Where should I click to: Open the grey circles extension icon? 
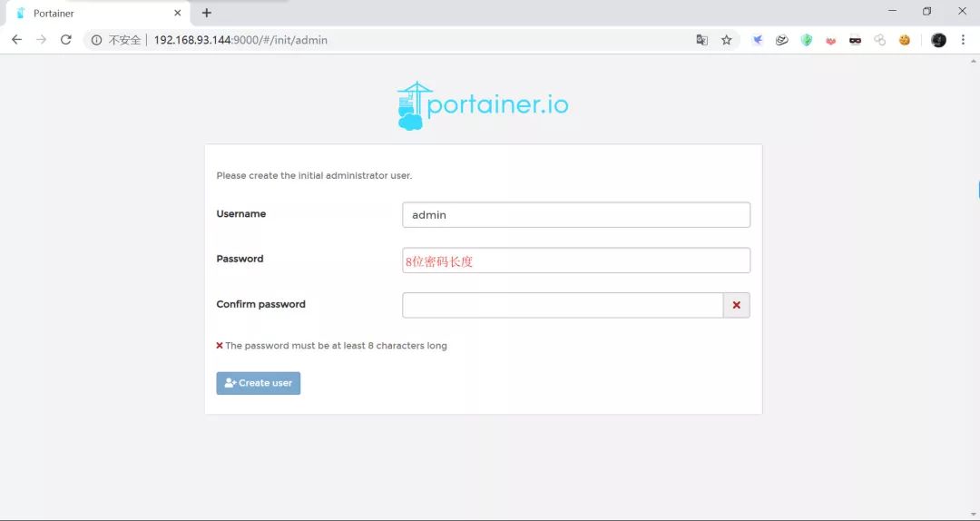pyautogui.click(x=880, y=40)
